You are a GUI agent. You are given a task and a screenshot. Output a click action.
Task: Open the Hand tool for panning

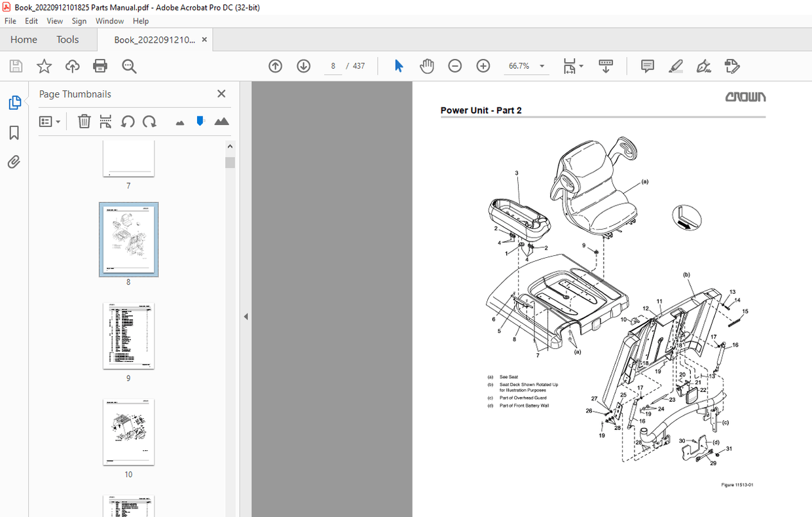tap(426, 65)
